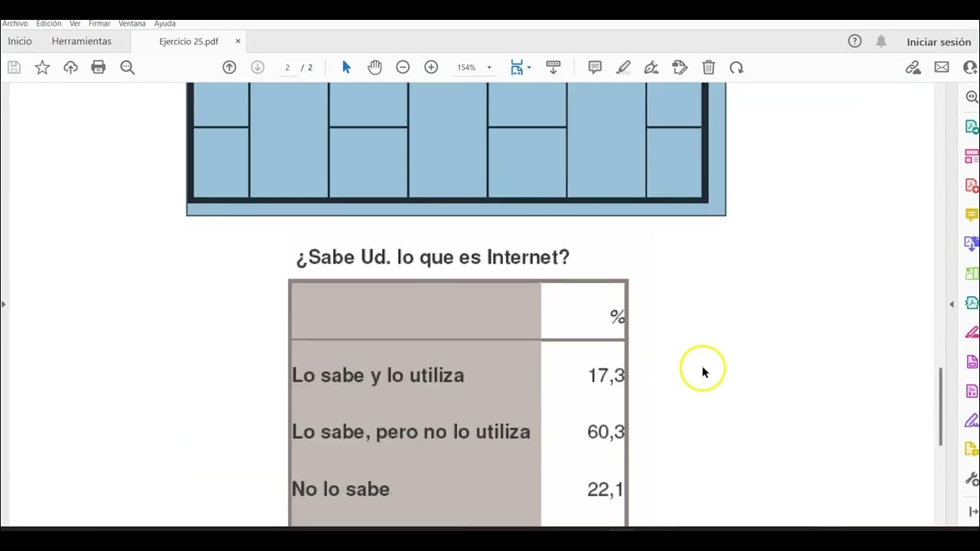
Task: Click the rotate page icon
Action: 737,67
